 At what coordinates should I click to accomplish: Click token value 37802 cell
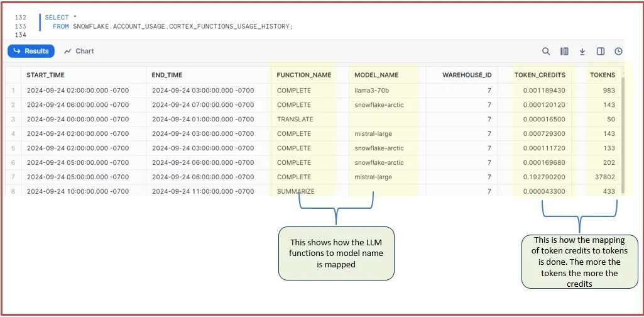coord(604,177)
